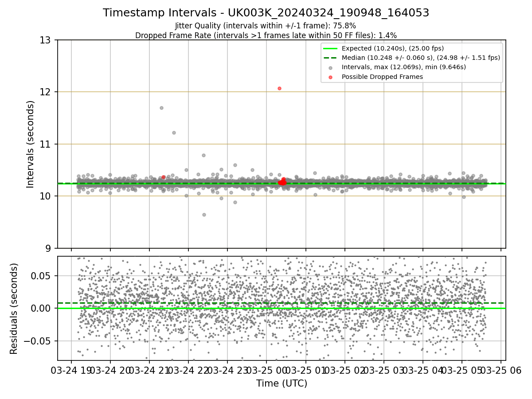This screenshot has width=532, height=399.
Task: Click y-axis tick label "13"
Action: [x=46, y=40]
